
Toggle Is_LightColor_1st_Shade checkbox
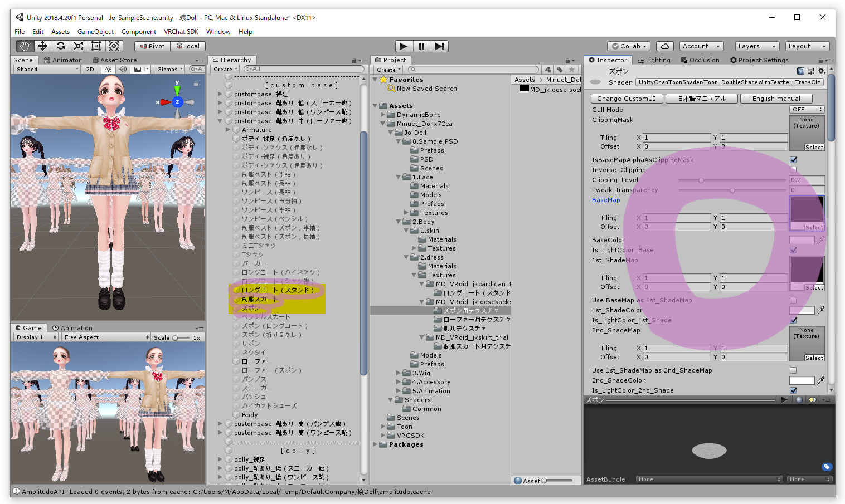pyautogui.click(x=793, y=320)
